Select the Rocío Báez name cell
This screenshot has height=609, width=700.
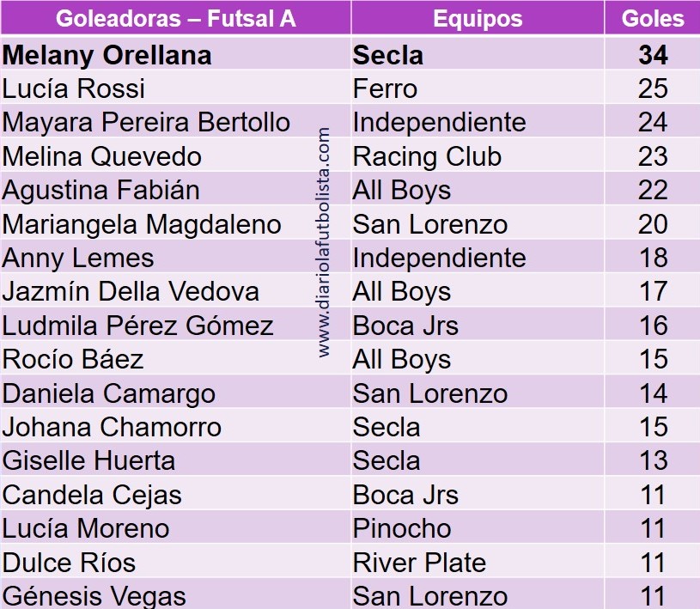pos(73,359)
